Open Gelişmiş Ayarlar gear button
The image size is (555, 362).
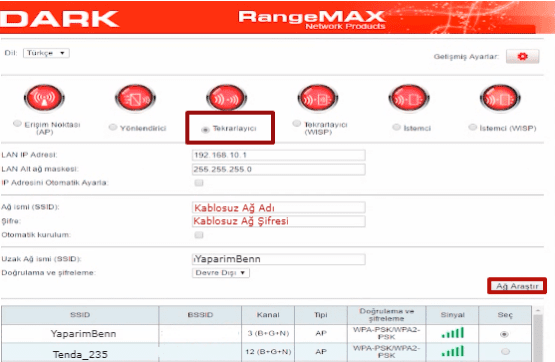pyautogui.click(x=522, y=56)
